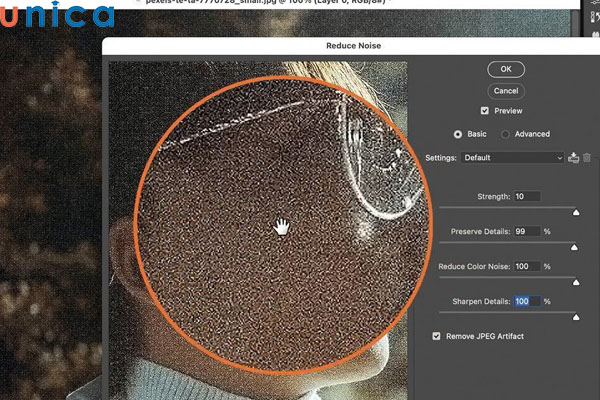
Task: Click the Sharpen Details value field
Action: click(x=526, y=301)
